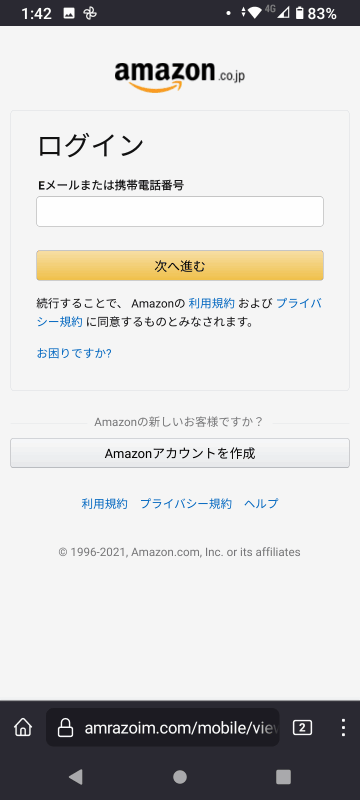Tap the pinwheel notification icon in status bar

coord(90,14)
